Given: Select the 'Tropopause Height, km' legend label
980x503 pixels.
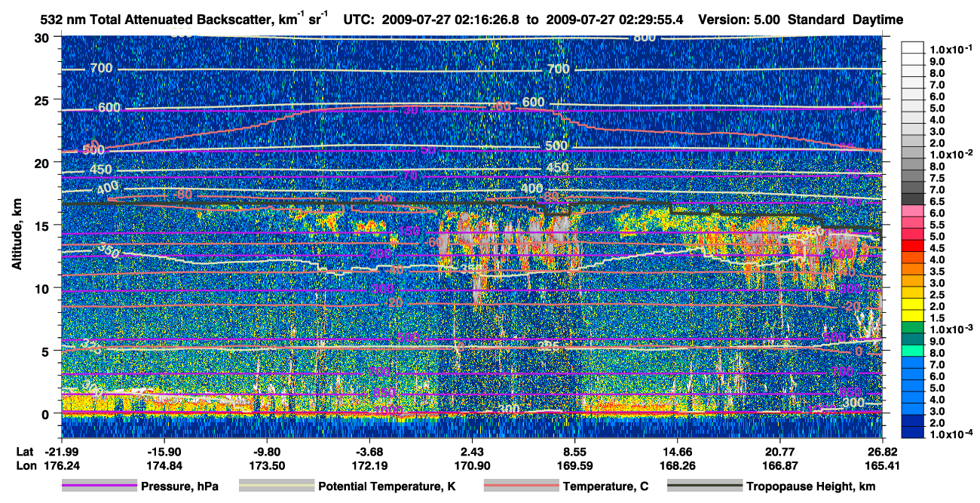Looking at the screenshot, I should coord(811,487).
